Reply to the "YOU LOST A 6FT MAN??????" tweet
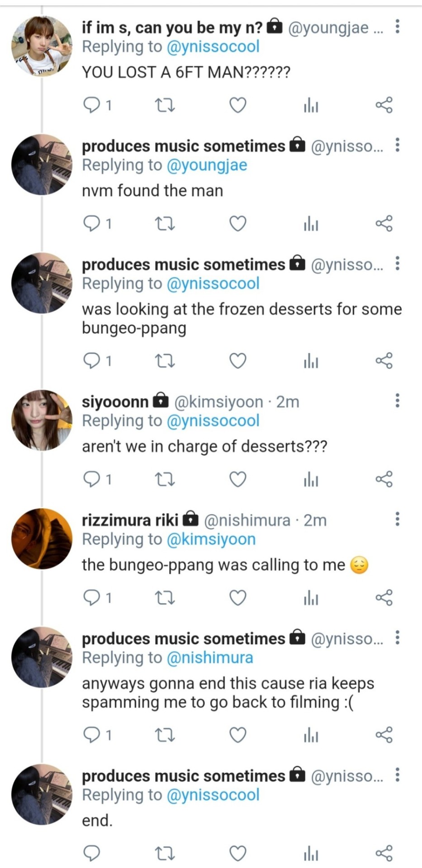This screenshot has height=868, width=422. (92, 105)
